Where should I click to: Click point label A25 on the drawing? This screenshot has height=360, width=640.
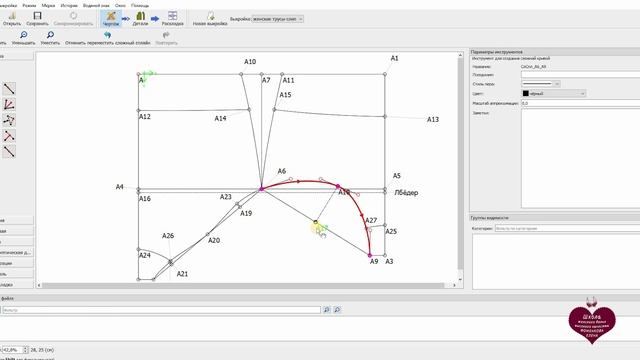tap(391, 231)
